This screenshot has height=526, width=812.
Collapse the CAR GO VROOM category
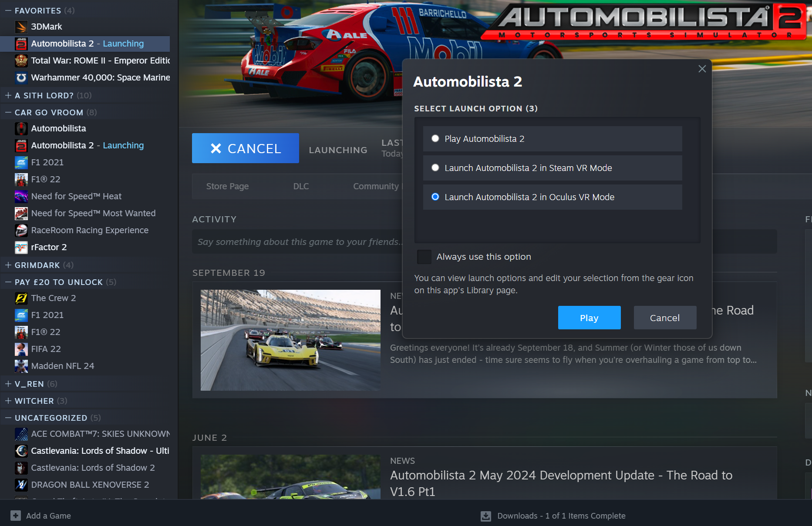8,112
